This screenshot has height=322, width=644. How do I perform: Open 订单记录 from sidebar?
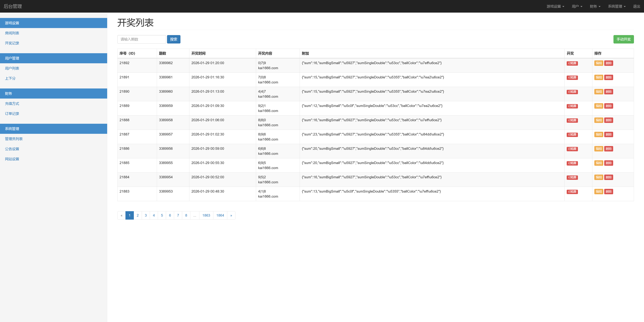point(12,114)
